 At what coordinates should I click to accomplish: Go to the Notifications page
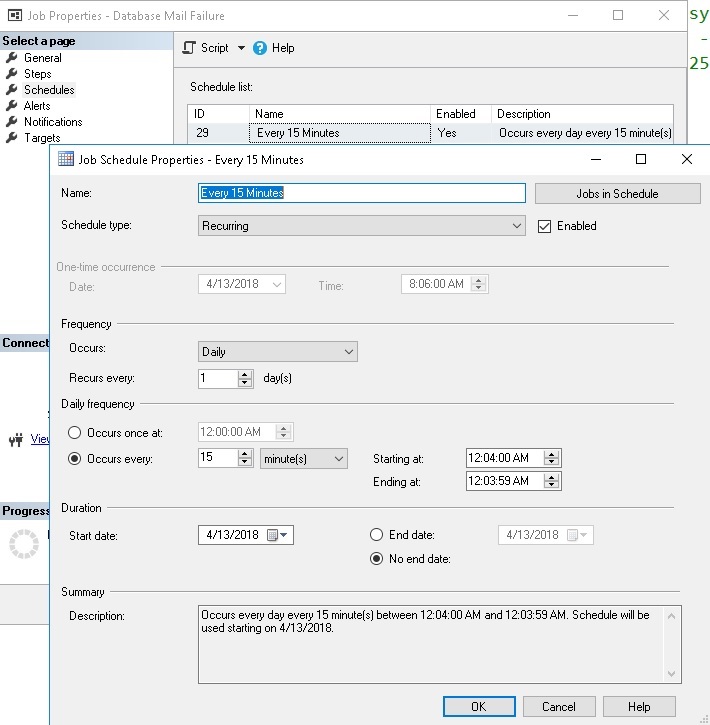53,122
